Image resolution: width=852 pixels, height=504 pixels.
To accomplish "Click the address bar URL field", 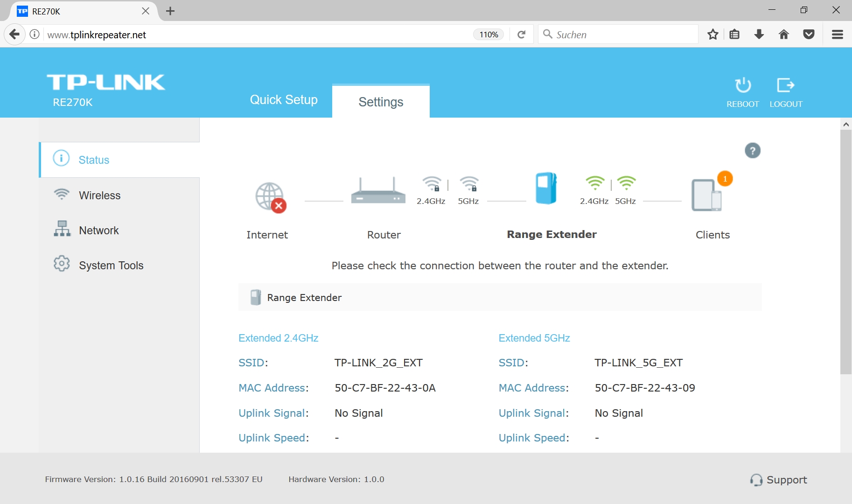I will pyautogui.click(x=259, y=35).
